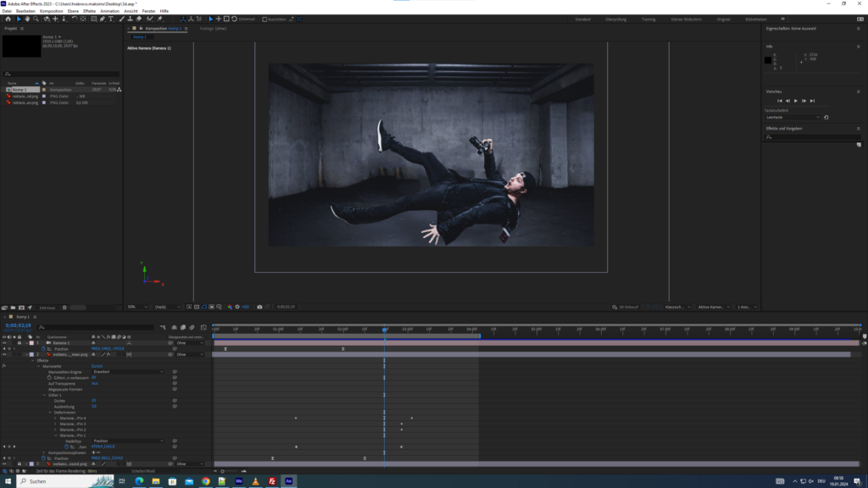The height and width of the screenshot is (488, 868).
Task: Click the Zurück reset link for Marionette
Action: [x=97, y=365]
